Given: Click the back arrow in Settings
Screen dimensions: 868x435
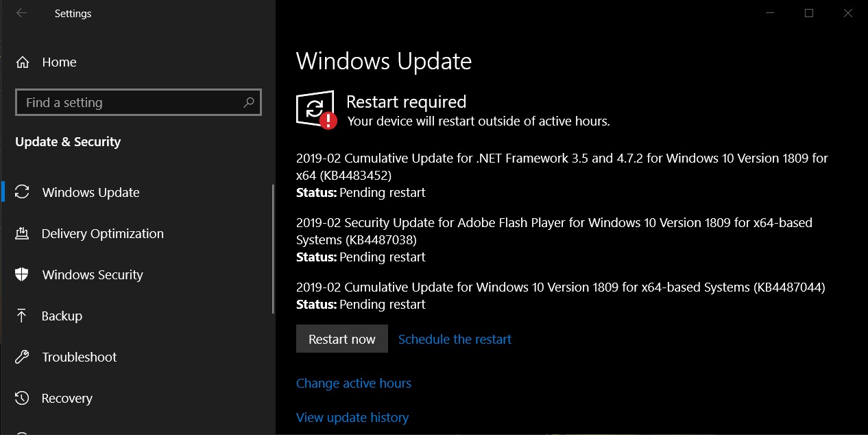Looking at the screenshot, I should pyautogui.click(x=22, y=13).
